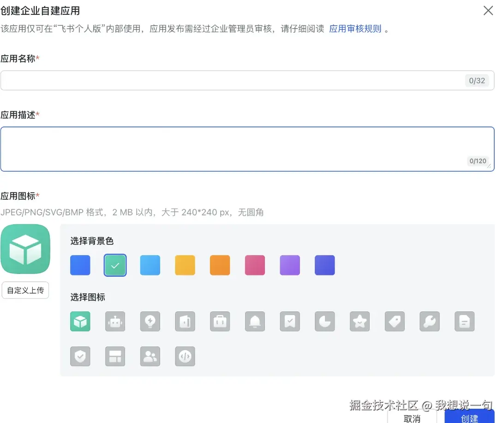The width and height of the screenshot is (504, 423).
Task: Choose the yellow background color
Action: pyautogui.click(x=185, y=265)
